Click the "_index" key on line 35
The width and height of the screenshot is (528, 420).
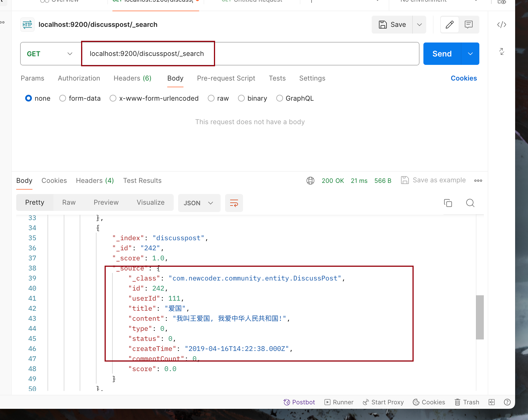[128, 238]
